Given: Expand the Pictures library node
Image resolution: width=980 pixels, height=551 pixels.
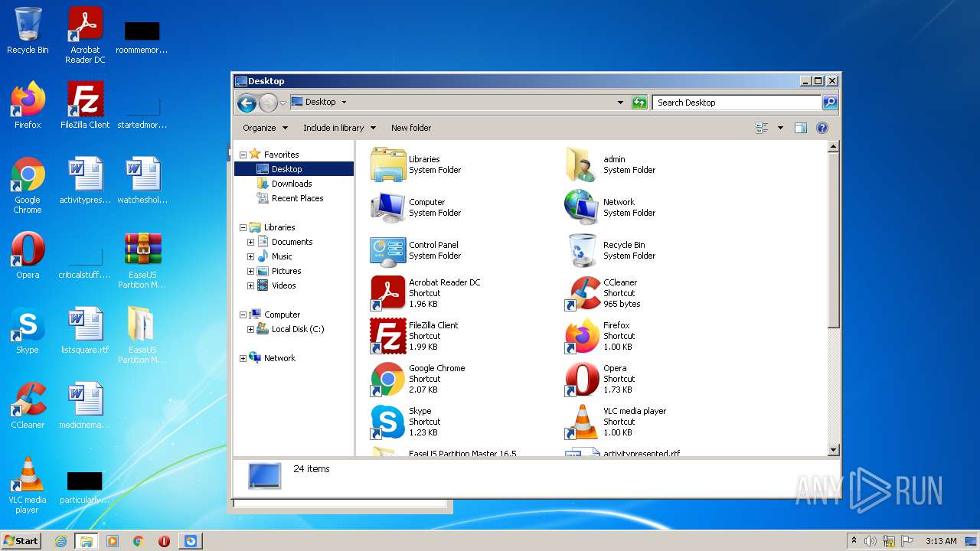Looking at the screenshot, I should 250,271.
